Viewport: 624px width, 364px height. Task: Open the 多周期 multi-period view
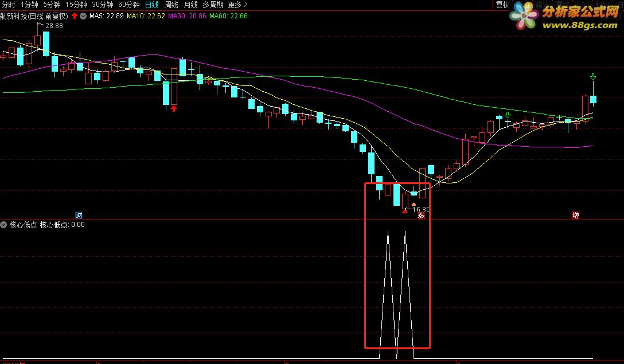[x=213, y=5]
